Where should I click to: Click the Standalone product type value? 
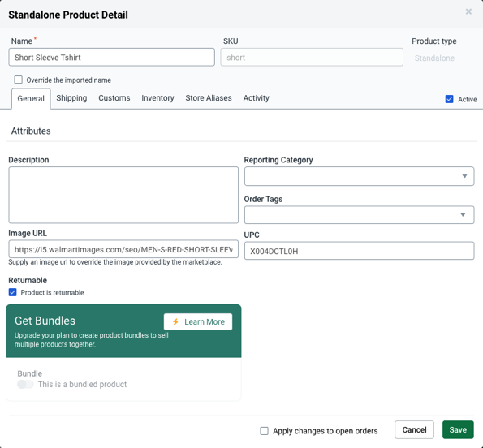click(434, 58)
